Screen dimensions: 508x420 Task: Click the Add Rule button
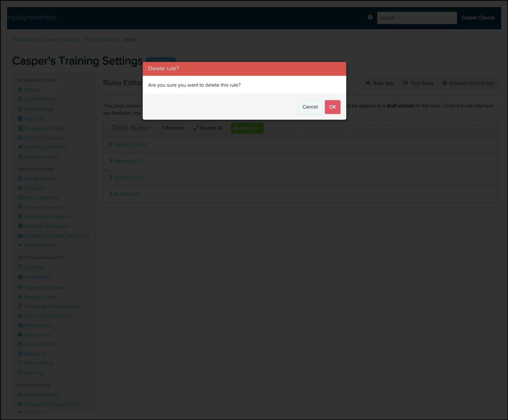click(x=247, y=128)
